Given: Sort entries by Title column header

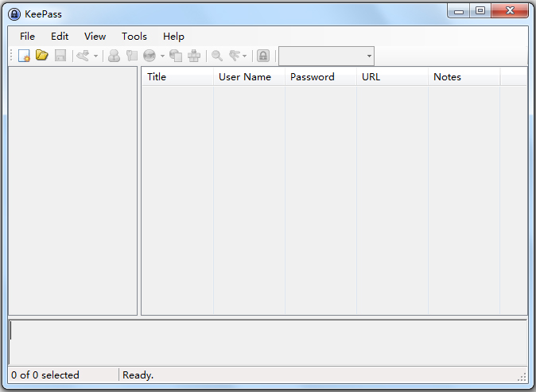Looking at the screenshot, I should [177, 77].
